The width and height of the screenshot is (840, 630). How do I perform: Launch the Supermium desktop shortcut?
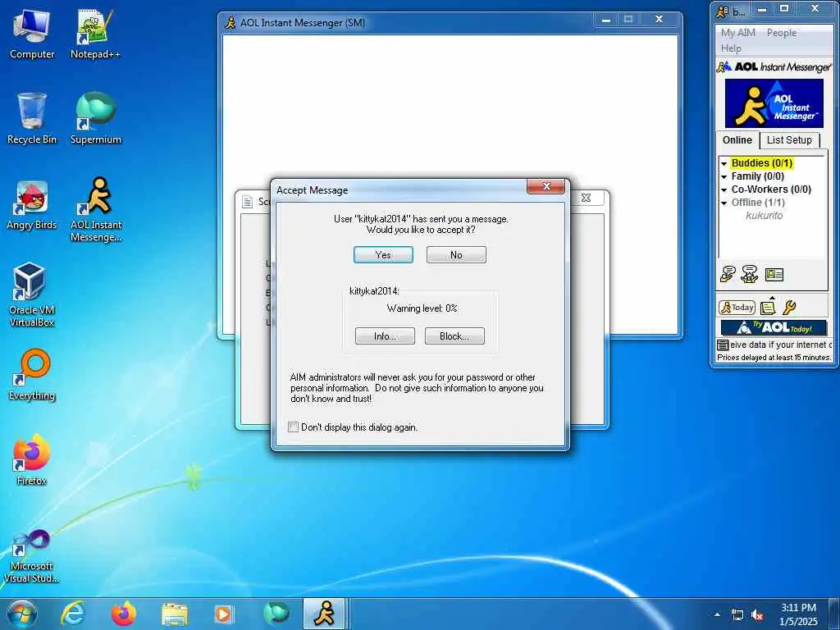pyautogui.click(x=95, y=119)
